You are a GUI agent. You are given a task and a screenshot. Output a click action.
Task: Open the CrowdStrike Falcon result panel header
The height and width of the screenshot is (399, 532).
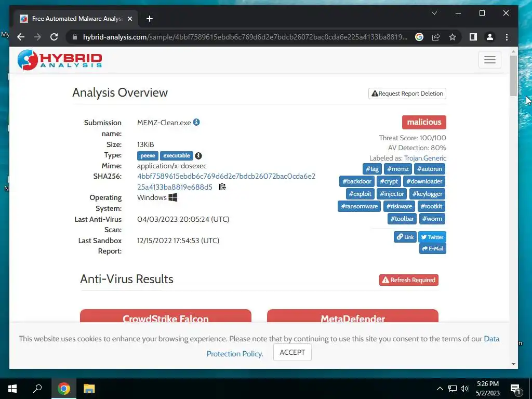(x=166, y=316)
